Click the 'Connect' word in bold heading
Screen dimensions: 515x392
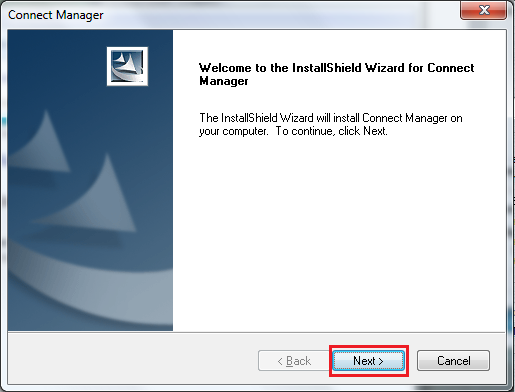pos(451,68)
